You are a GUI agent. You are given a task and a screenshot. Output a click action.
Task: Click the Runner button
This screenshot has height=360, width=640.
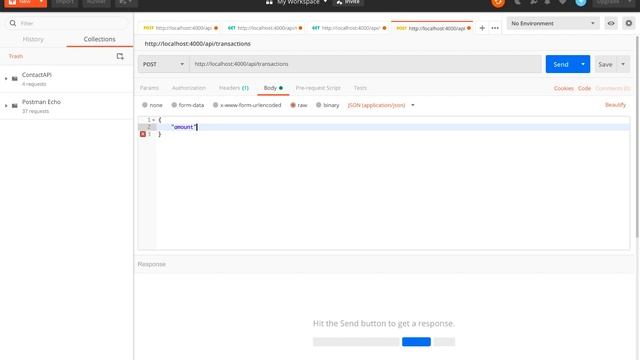tap(96, 2)
